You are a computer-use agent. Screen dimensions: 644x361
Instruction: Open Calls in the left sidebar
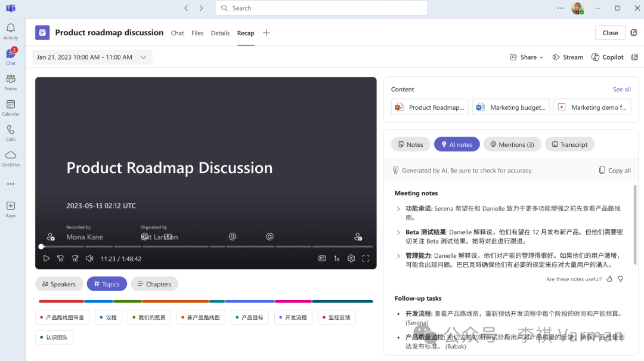[x=11, y=133]
